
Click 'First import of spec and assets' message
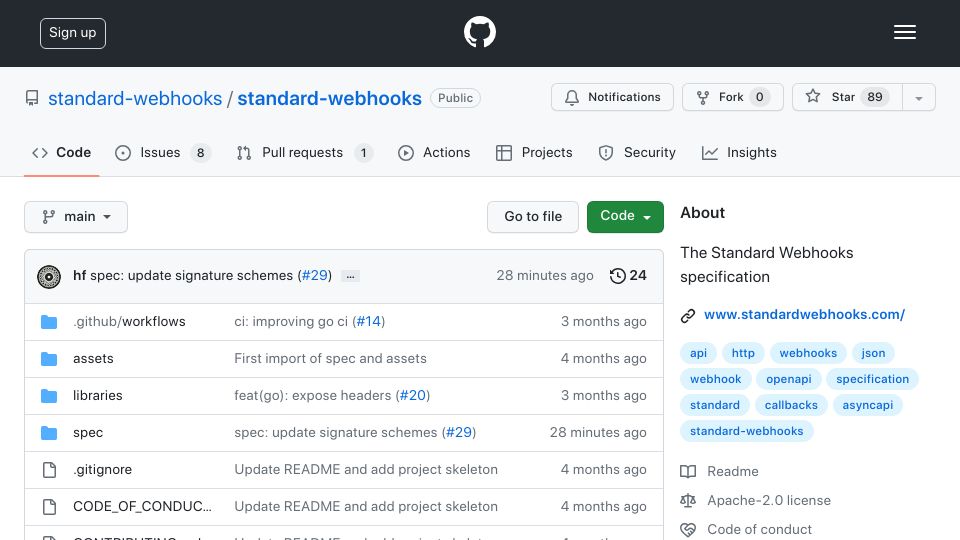pyautogui.click(x=330, y=359)
